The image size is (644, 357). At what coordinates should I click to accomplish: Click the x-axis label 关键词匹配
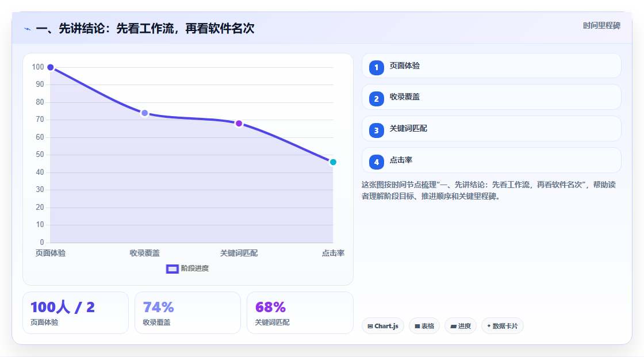coord(239,253)
